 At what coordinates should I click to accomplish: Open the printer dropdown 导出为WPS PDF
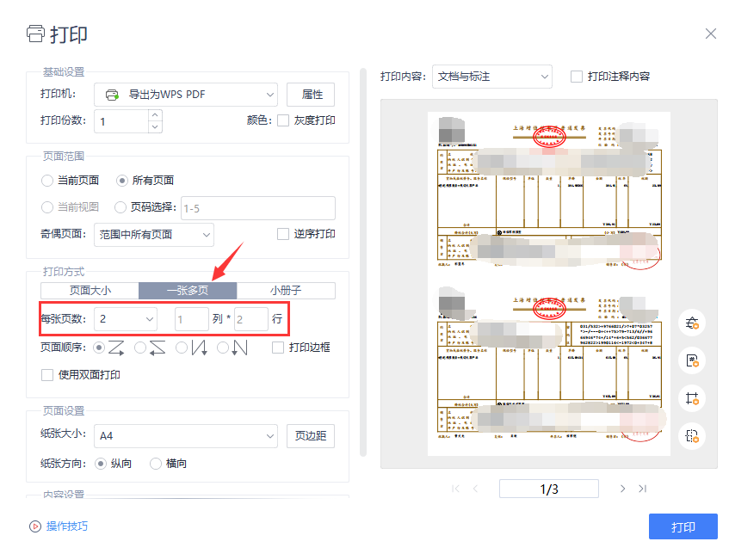(x=186, y=95)
